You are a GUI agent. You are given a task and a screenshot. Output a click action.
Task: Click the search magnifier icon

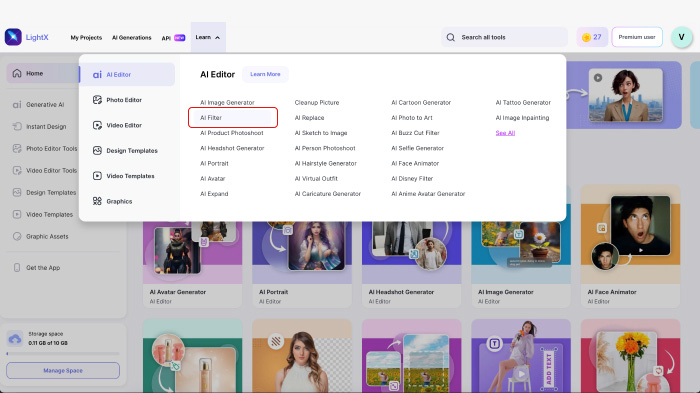click(x=450, y=38)
